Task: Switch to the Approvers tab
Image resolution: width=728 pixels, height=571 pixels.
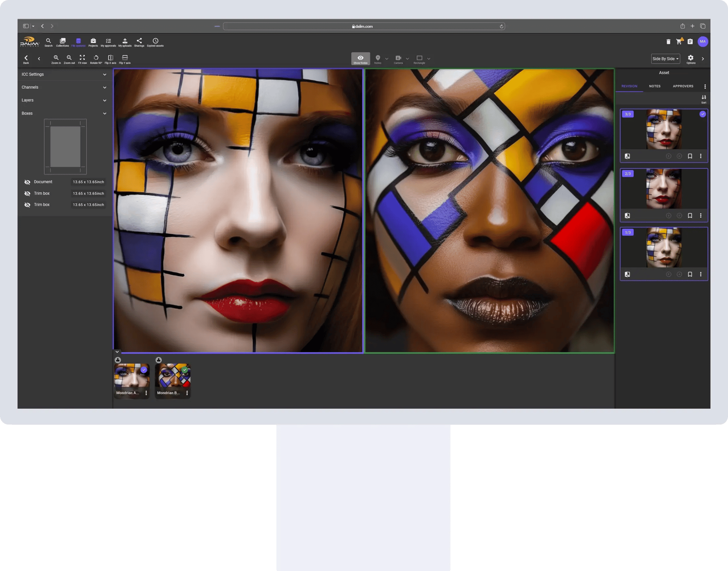Action: coord(683,86)
